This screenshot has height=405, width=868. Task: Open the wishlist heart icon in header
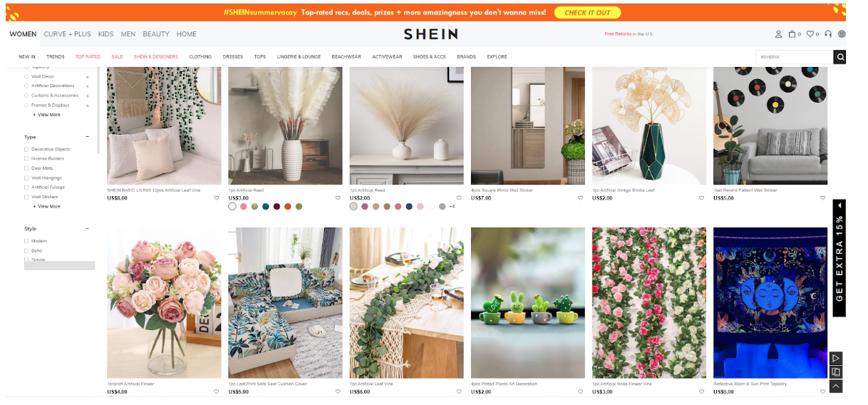(810, 34)
